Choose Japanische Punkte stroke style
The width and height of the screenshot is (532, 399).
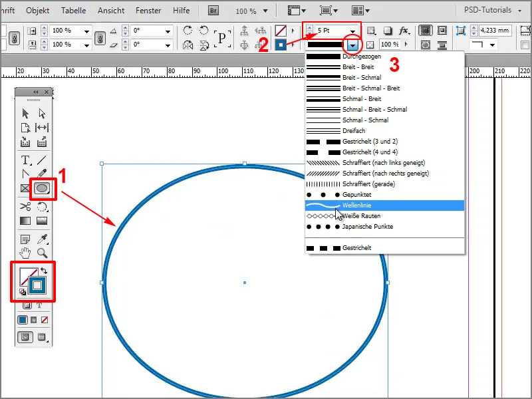point(385,227)
